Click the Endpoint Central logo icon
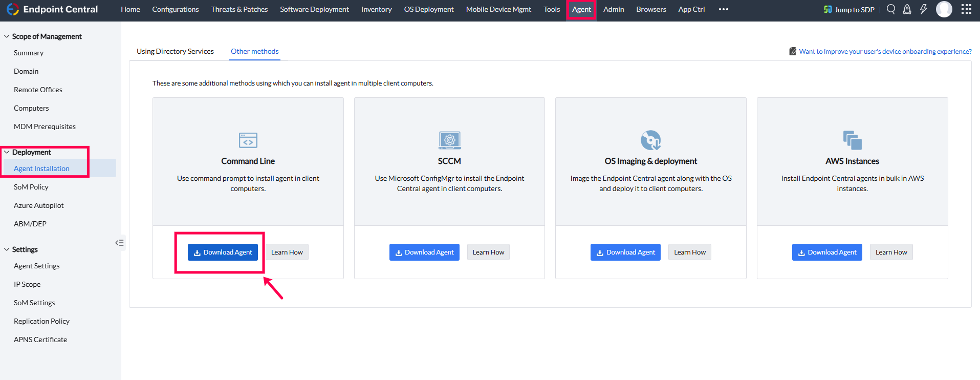 pos(13,9)
